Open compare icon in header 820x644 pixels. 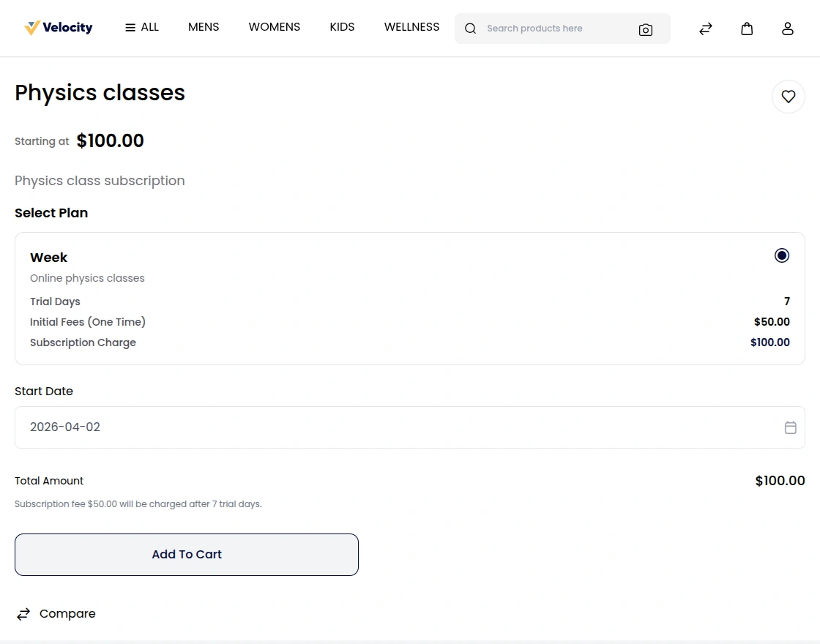click(706, 29)
